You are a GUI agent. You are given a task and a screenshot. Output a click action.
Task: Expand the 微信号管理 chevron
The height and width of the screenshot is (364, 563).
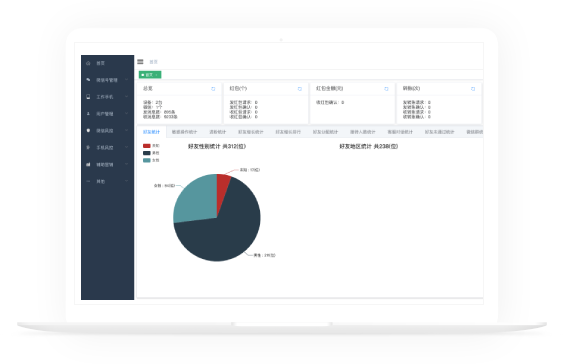(x=126, y=80)
